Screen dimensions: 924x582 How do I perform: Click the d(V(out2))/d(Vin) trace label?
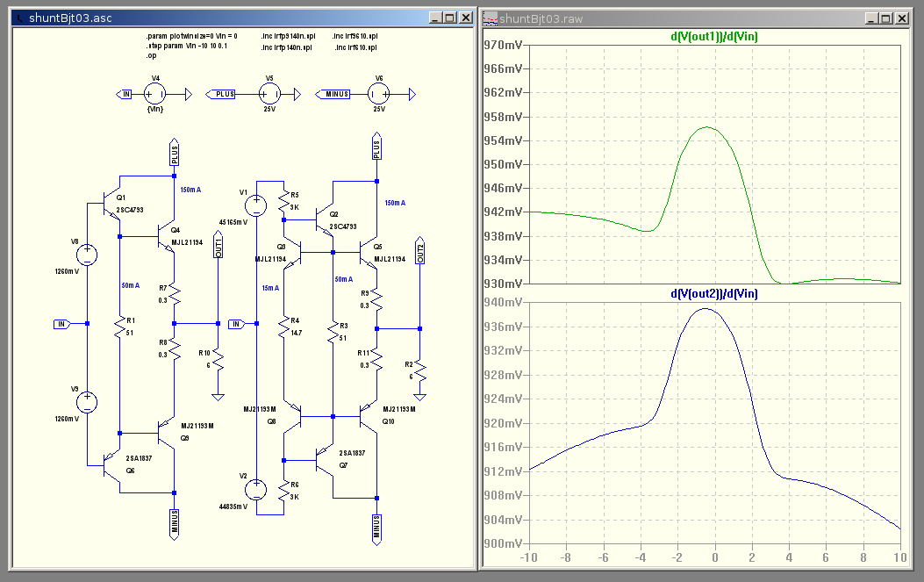click(x=714, y=294)
